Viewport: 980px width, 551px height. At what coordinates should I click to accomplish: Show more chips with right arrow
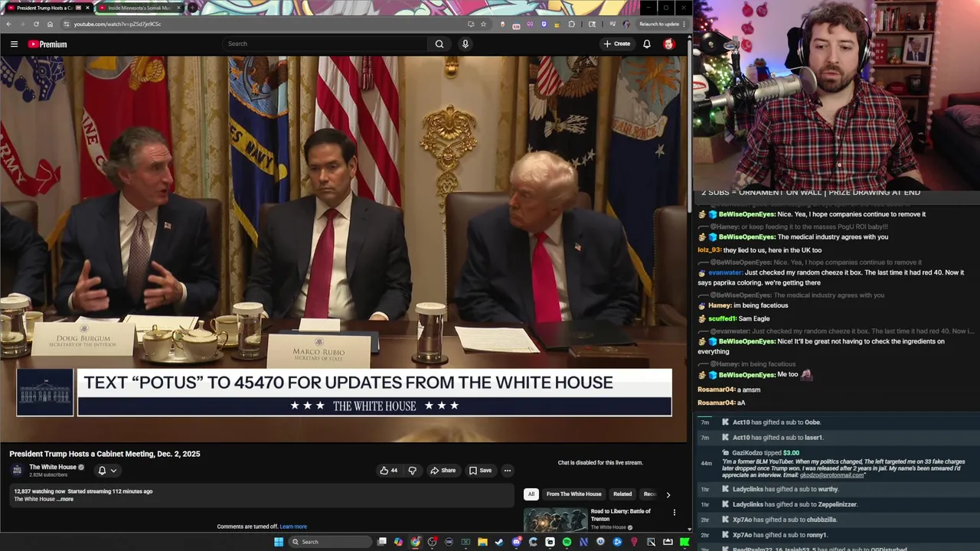click(x=668, y=494)
